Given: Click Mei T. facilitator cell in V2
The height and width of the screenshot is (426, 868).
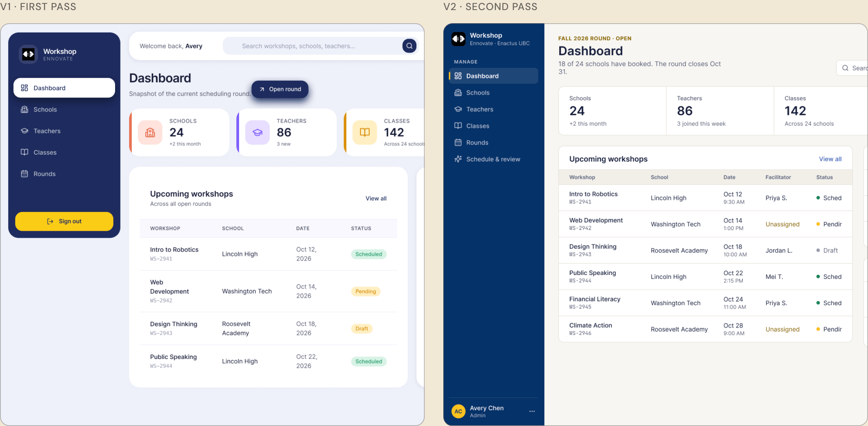Looking at the screenshot, I should click(x=774, y=277).
